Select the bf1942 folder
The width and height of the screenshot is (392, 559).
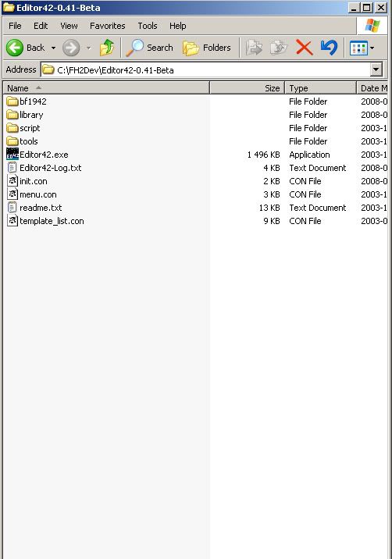point(33,101)
